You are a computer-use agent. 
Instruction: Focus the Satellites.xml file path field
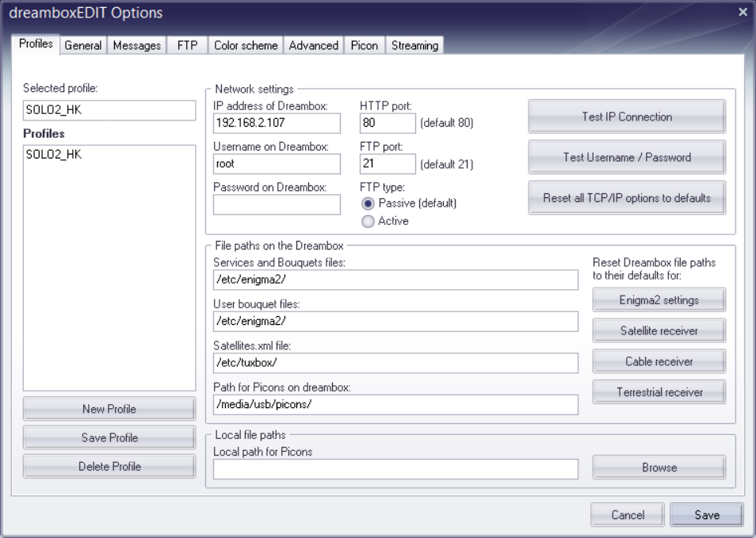point(395,363)
